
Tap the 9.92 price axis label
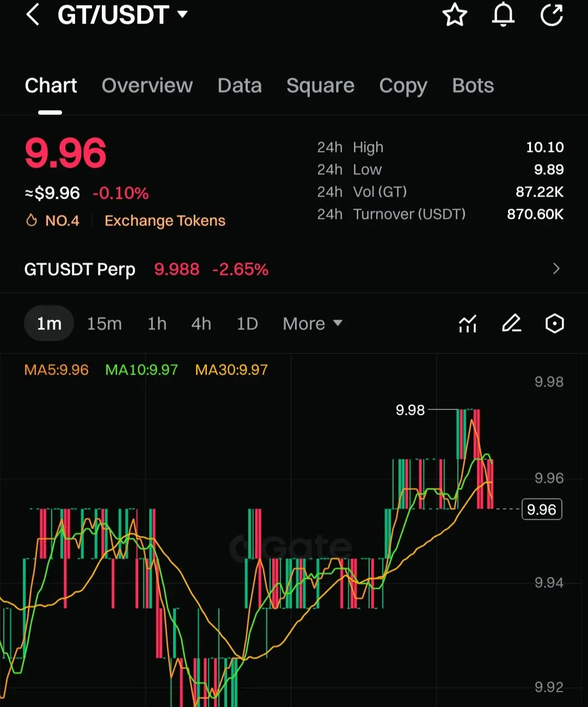[x=549, y=687]
